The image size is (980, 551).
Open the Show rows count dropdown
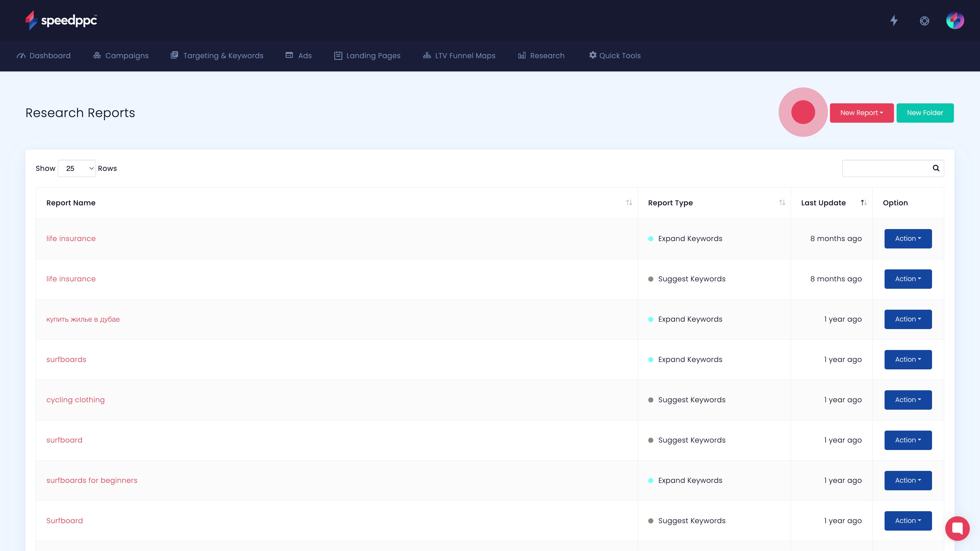click(77, 168)
